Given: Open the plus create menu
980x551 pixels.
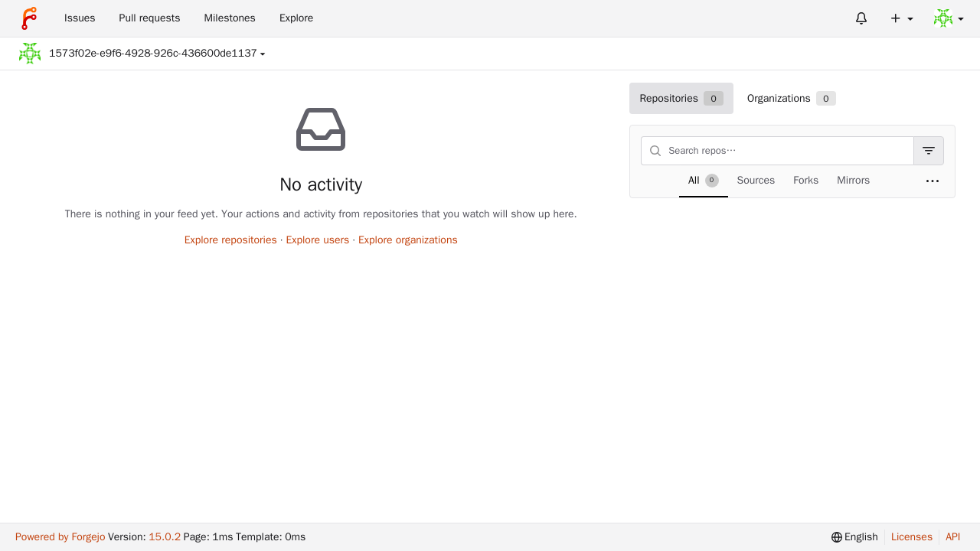Looking at the screenshot, I should [x=901, y=18].
